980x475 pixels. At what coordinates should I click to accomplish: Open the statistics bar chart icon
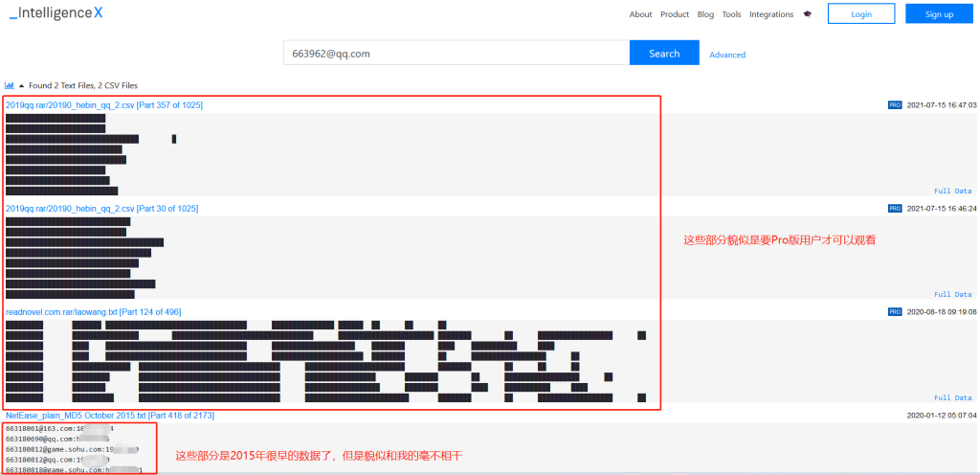10,85
